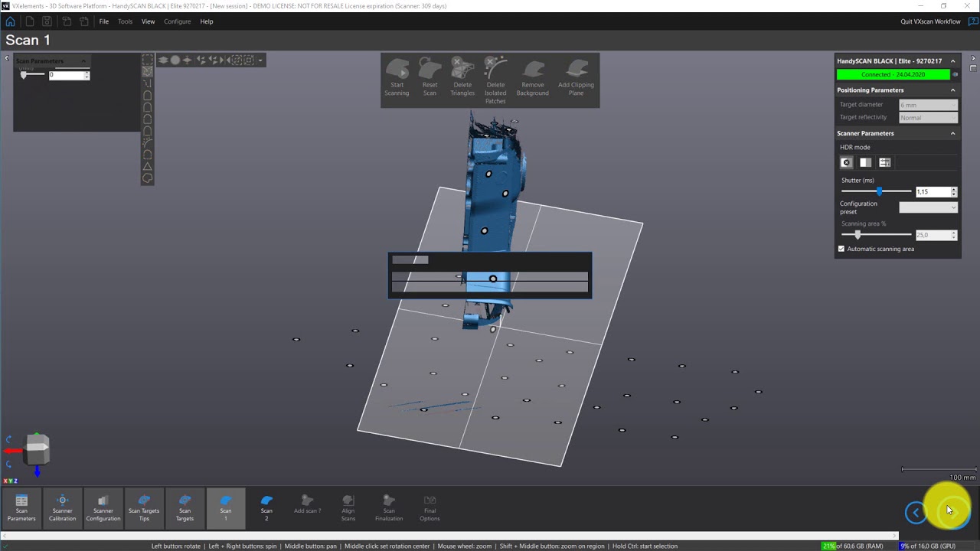Click the Shutter (ms) slider handle

pos(879,191)
